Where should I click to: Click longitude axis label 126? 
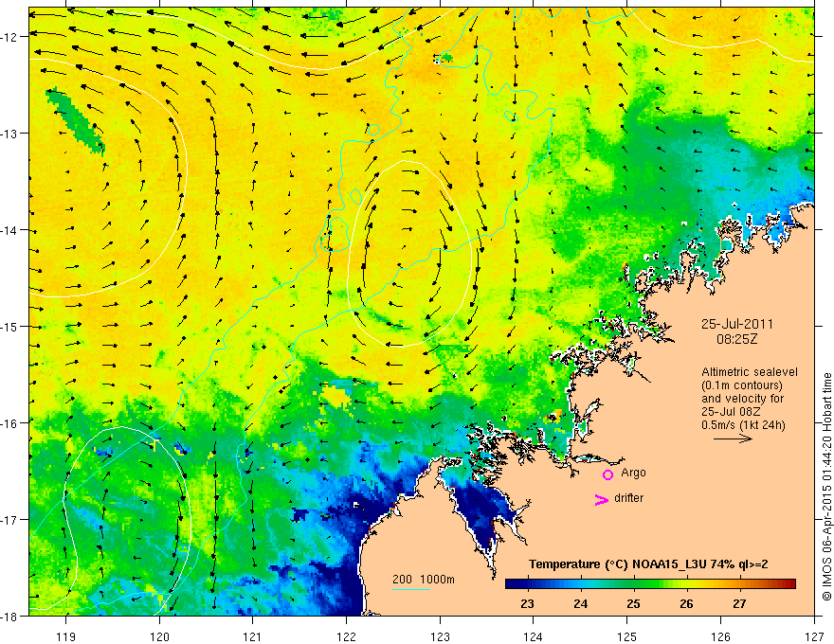(720, 636)
